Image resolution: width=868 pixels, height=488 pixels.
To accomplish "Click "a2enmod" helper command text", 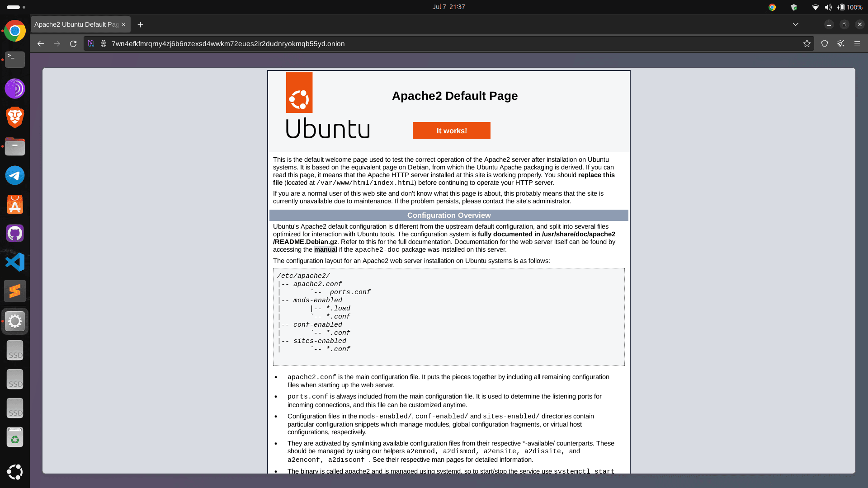I will pyautogui.click(x=420, y=451).
